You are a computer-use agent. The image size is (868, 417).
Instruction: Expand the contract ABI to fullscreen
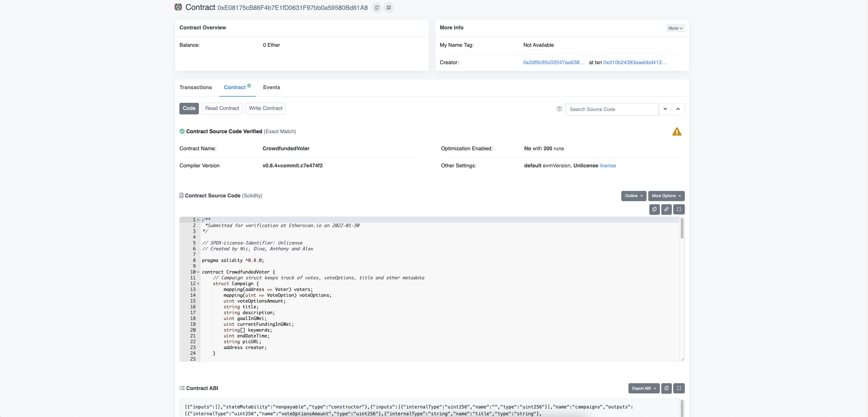click(x=679, y=388)
